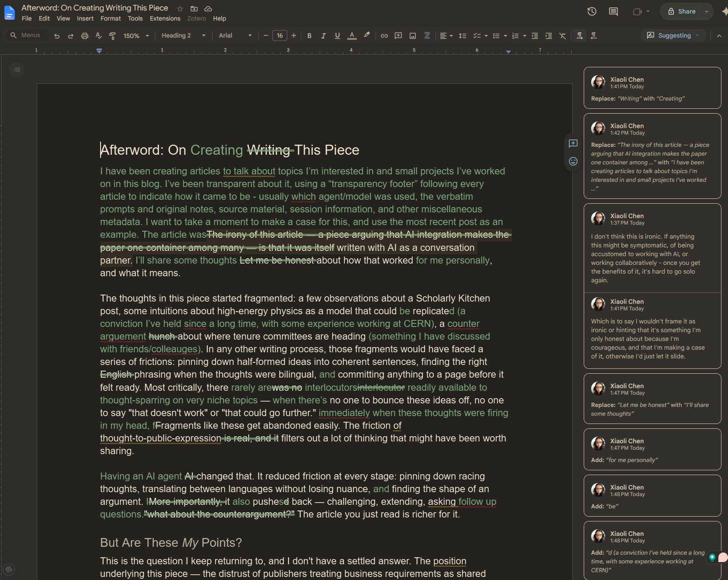728x580 pixels.
Task: Click the margin Add comment icon
Action: [x=573, y=143]
